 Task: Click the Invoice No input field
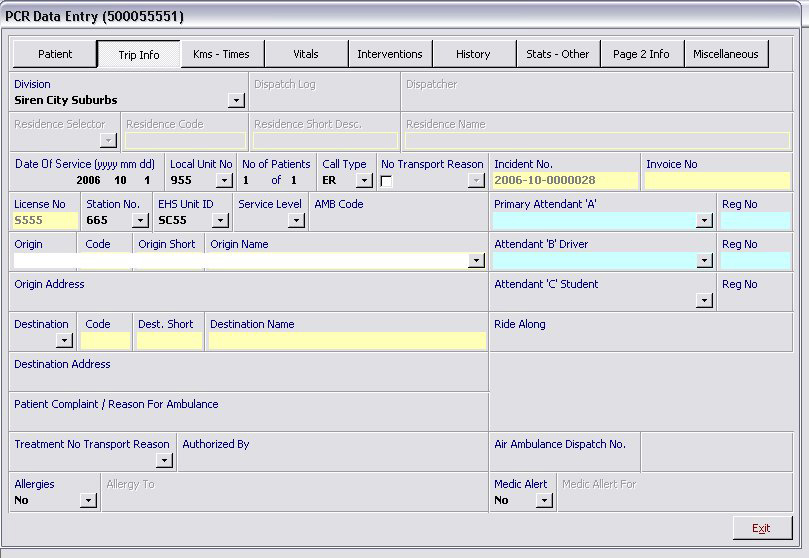pyautogui.click(x=716, y=181)
